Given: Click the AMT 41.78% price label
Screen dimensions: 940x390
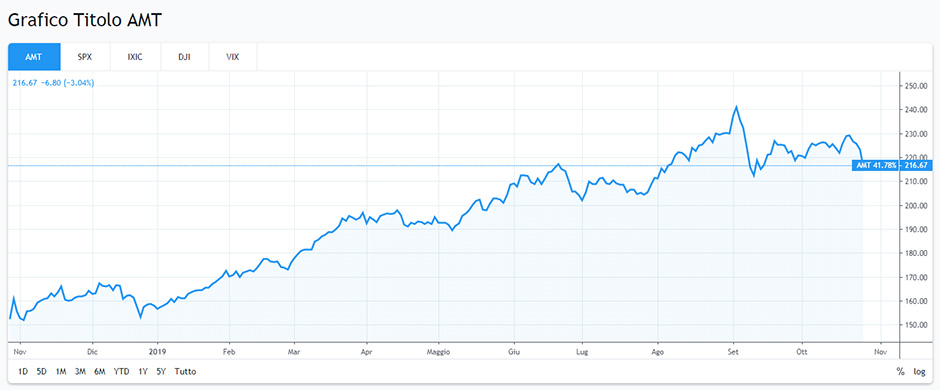Looking at the screenshot, I should [875, 165].
